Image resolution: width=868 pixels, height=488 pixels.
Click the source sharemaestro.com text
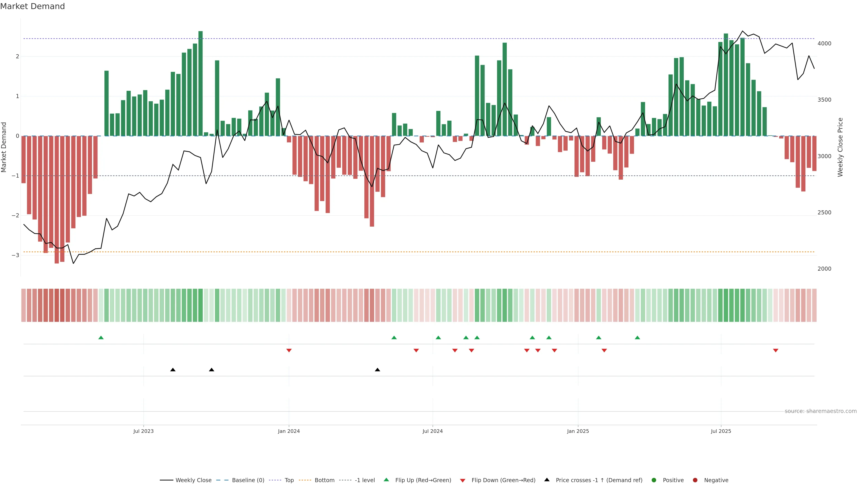[821, 411]
